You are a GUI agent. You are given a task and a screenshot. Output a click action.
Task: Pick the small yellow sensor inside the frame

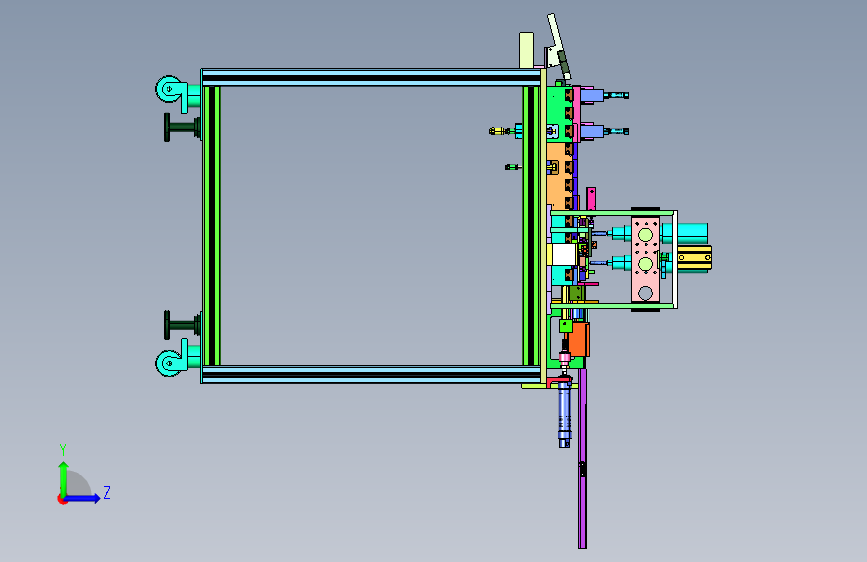[499, 131]
